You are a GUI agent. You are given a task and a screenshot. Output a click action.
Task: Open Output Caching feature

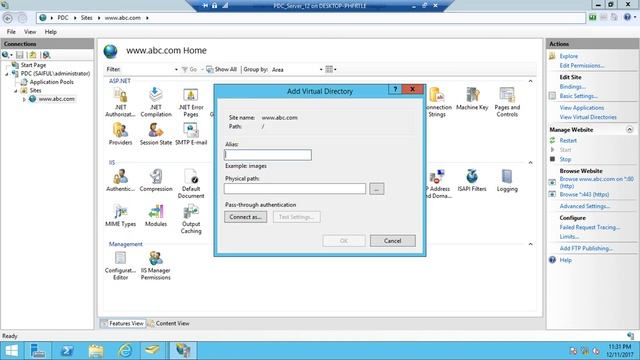click(191, 219)
